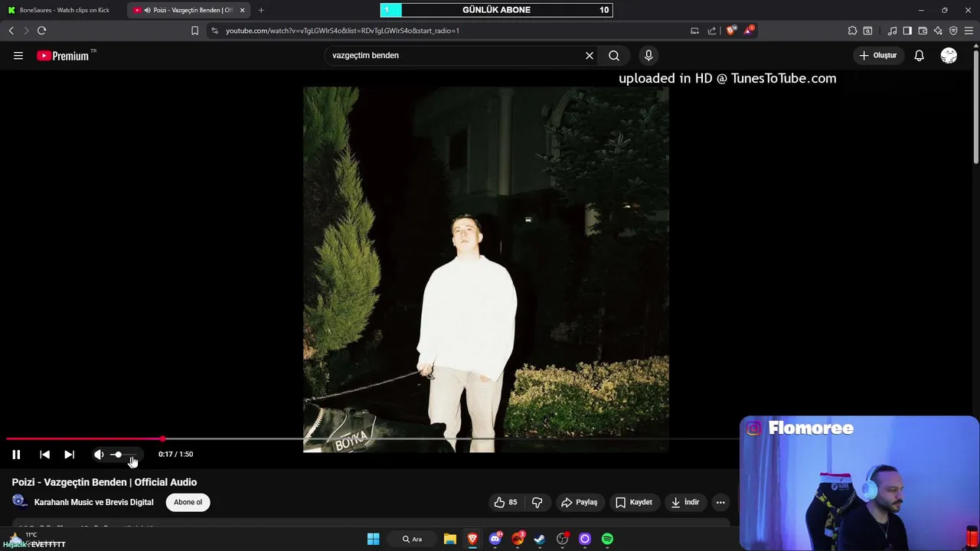Open Brave Shields lion icon

pyautogui.click(x=731, y=31)
